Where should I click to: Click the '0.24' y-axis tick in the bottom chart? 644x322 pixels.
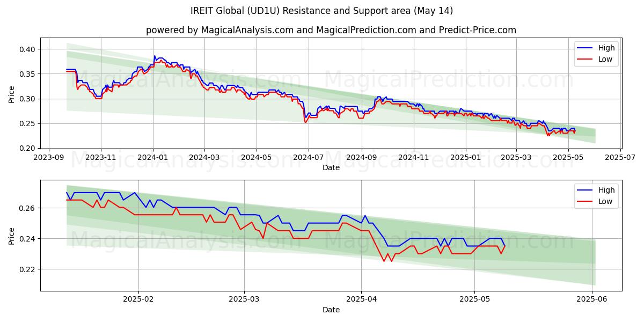coord(27,238)
